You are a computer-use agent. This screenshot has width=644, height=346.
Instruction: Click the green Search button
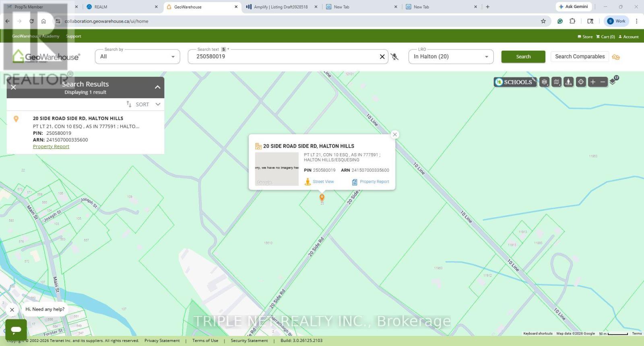click(523, 57)
